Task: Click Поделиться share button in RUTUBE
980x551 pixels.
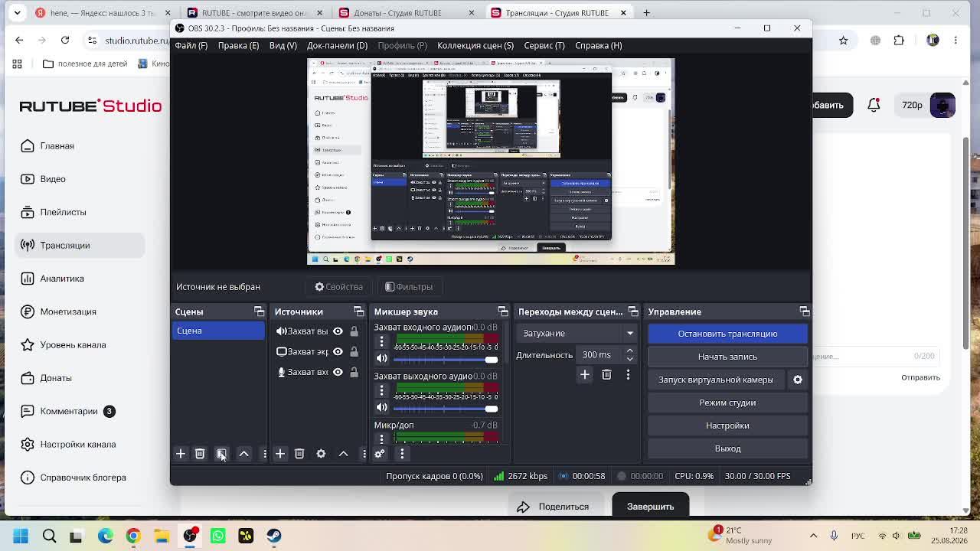Action: tap(553, 507)
